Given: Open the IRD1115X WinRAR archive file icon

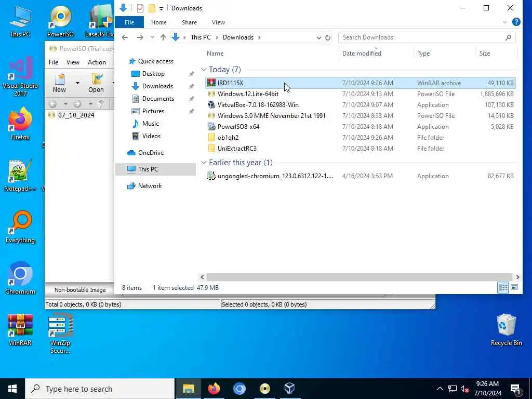Looking at the screenshot, I should [x=211, y=83].
